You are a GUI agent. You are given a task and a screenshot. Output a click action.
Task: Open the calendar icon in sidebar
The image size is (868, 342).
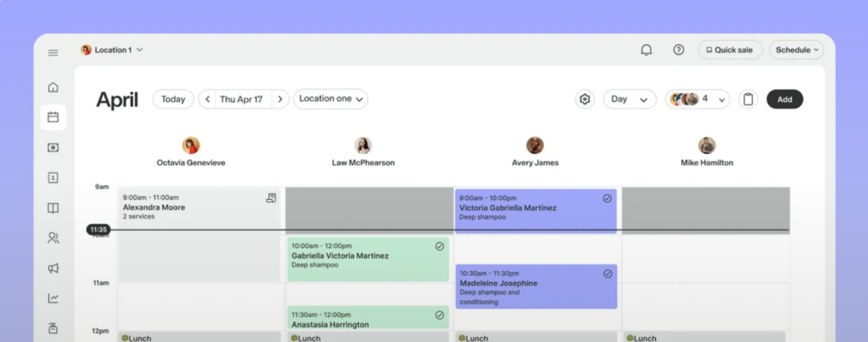pyautogui.click(x=53, y=117)
